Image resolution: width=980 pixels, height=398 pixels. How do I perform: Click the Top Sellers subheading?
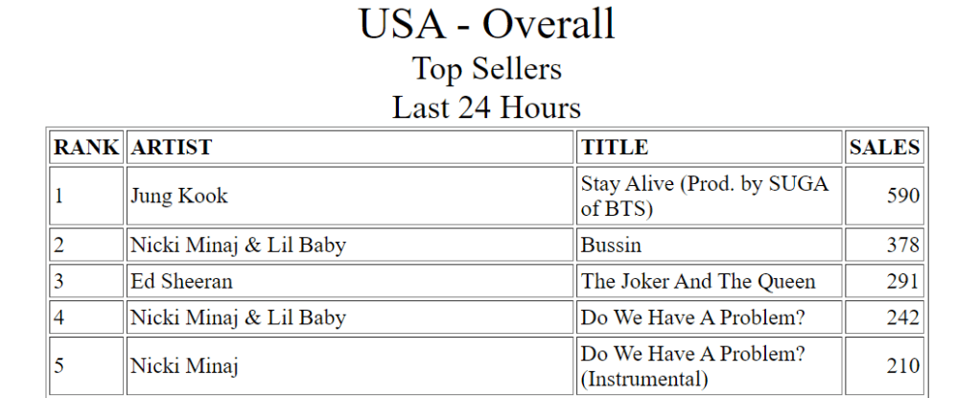click(x=487, y=69)
